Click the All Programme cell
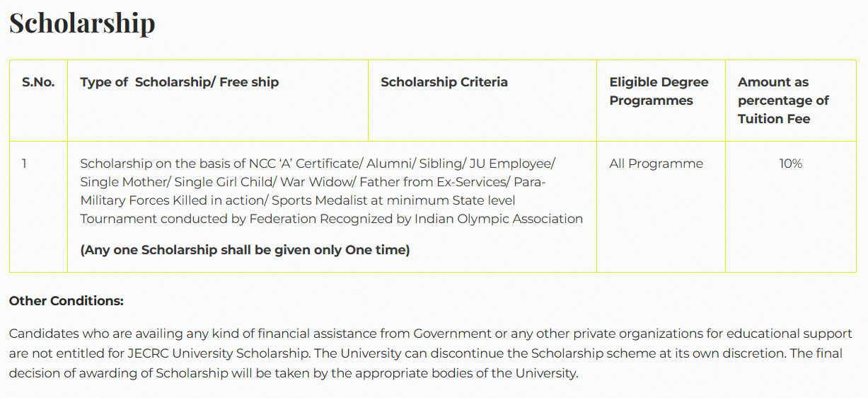 (656, 164)
